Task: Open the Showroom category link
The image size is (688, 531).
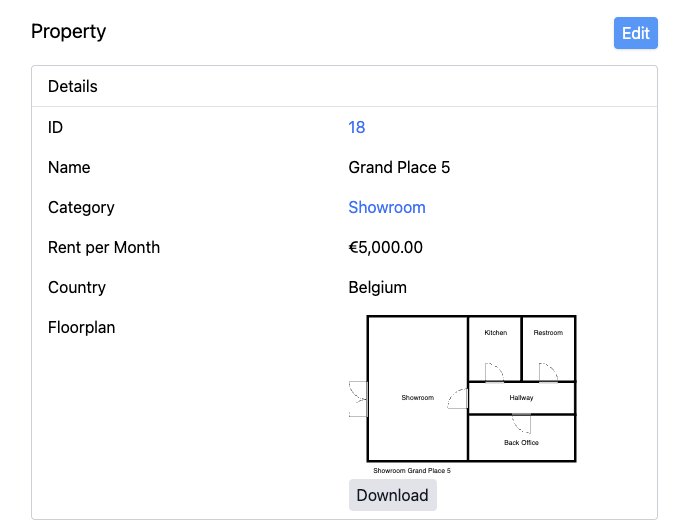Action: tap(387, 208)
